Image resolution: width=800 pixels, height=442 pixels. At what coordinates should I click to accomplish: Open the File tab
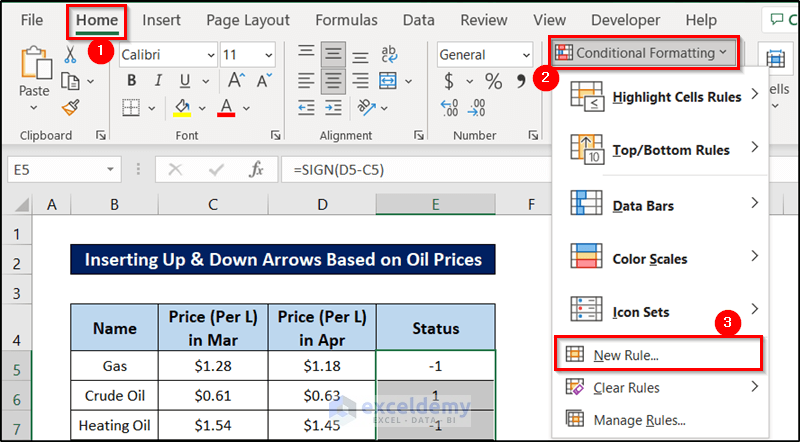pos(32,20)
